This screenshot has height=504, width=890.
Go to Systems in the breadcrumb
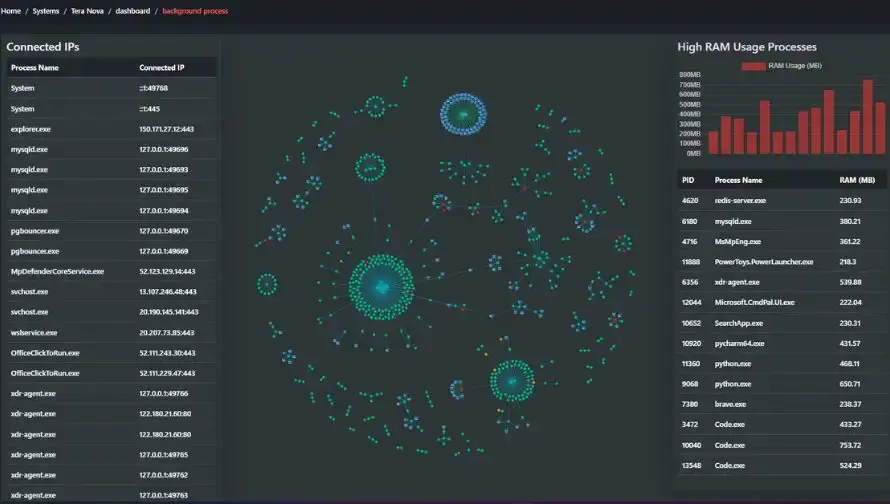pos(45,11)
